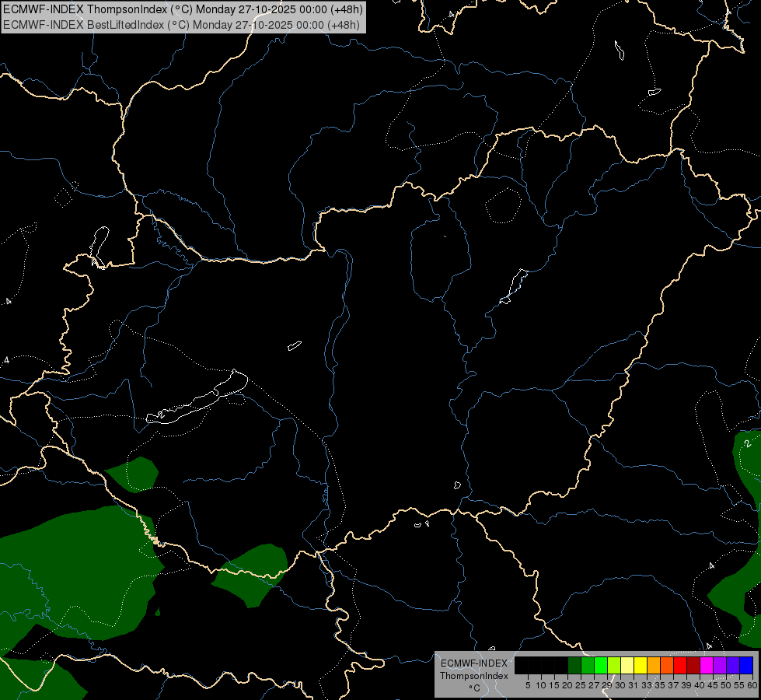Click legend scale value '15'
761x700 pixels.
pos(554,685)
